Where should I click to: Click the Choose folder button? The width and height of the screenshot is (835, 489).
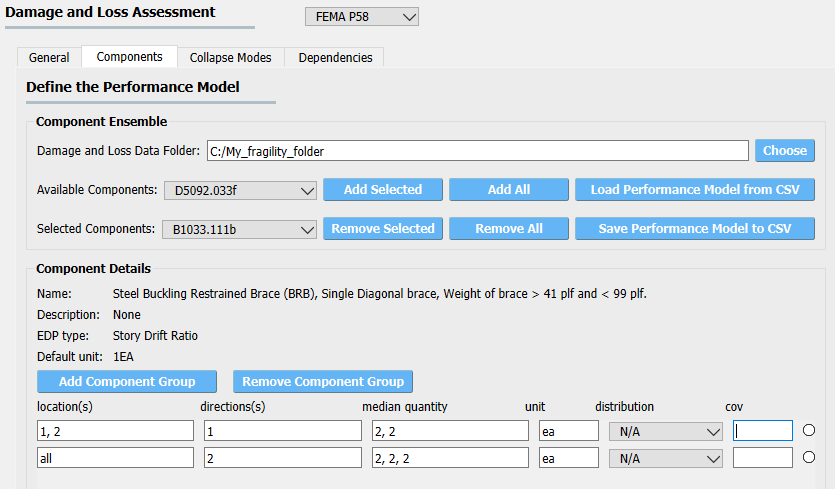point(785,151)
